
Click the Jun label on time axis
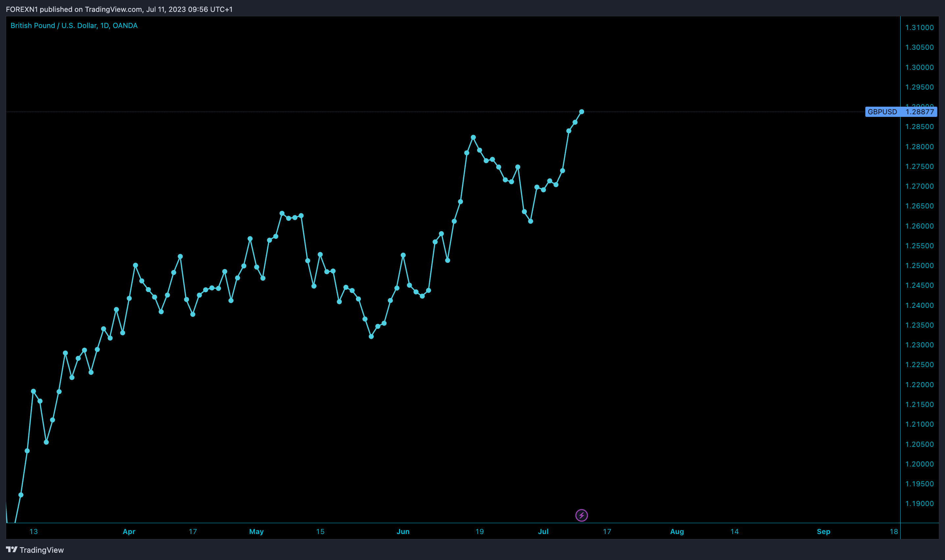[403, 531]
